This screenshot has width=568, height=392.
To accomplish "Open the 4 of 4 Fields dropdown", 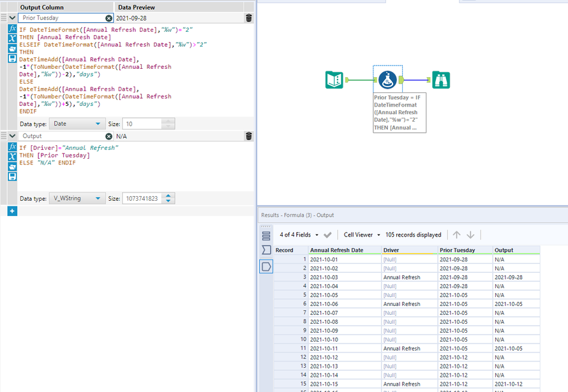I will (298, 235).
